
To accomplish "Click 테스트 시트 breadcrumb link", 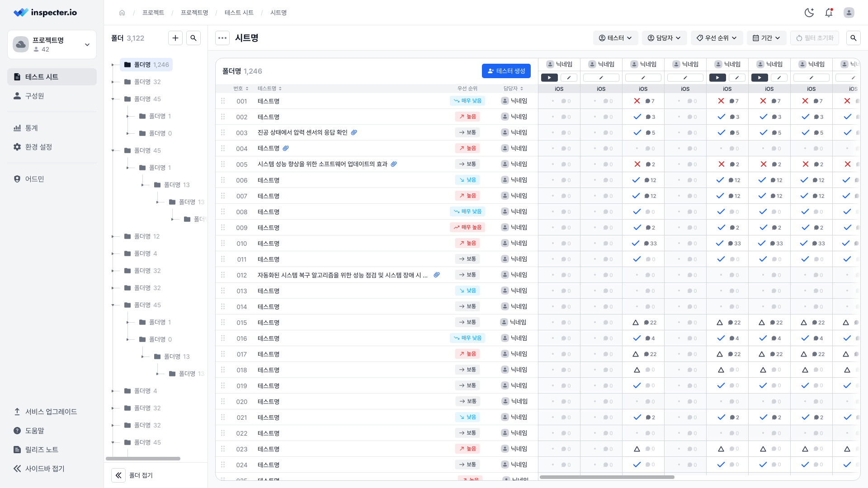I will coord(239,13).
